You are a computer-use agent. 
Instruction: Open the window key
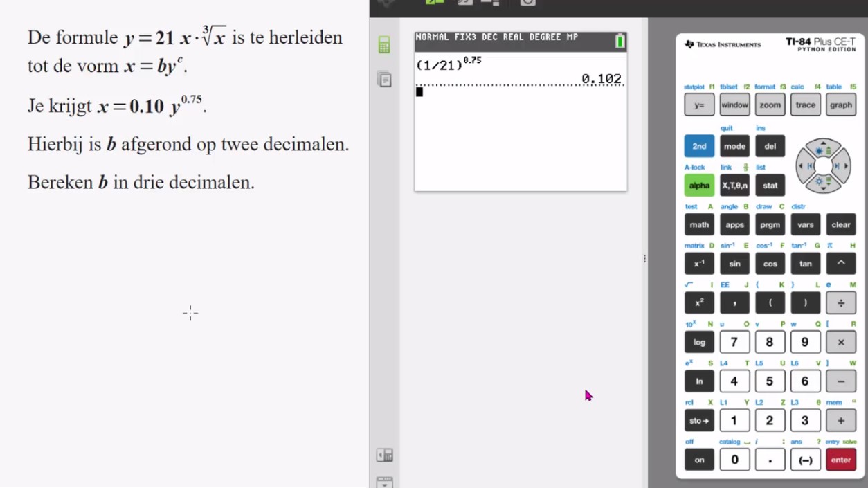pyautogui.click(x=734, y=105)
